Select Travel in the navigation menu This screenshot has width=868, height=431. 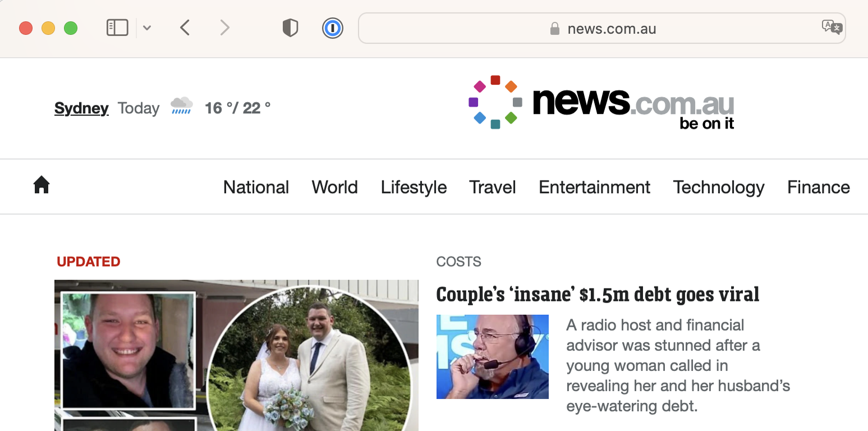tap(493, 187)
